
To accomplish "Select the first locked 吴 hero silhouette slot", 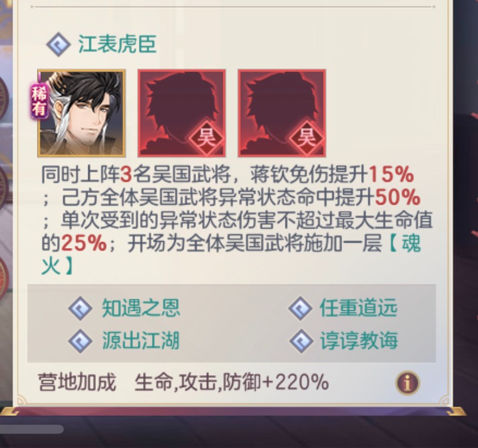I will click(x=182, y=113).
